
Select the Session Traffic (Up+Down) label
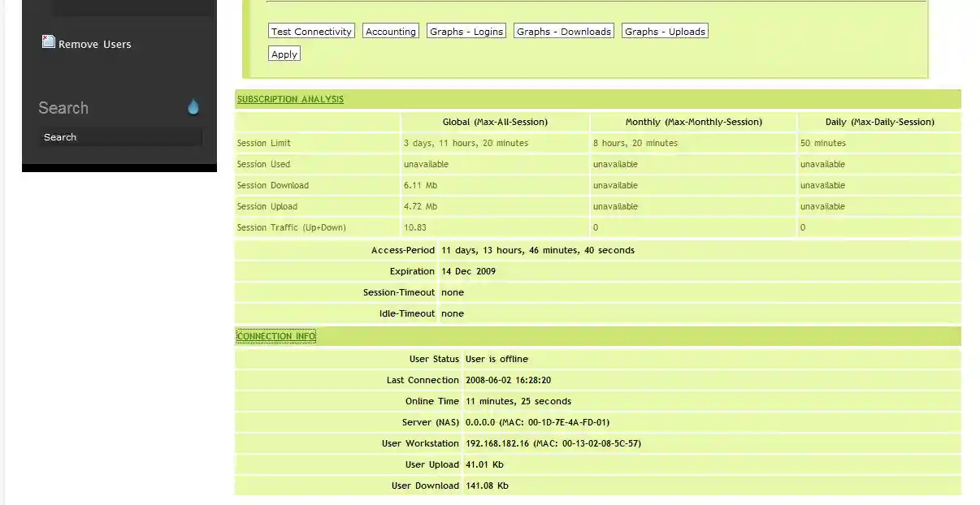(x=291, y=227)
